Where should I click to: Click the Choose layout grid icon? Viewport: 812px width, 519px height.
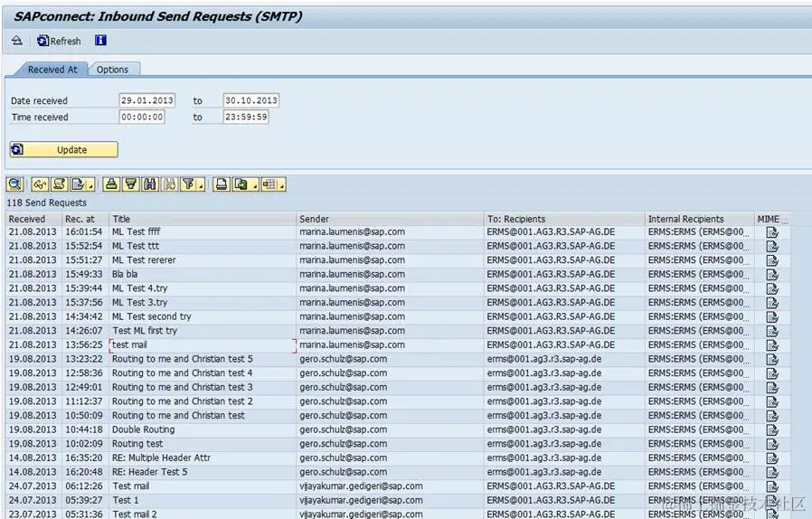point(269,184)
